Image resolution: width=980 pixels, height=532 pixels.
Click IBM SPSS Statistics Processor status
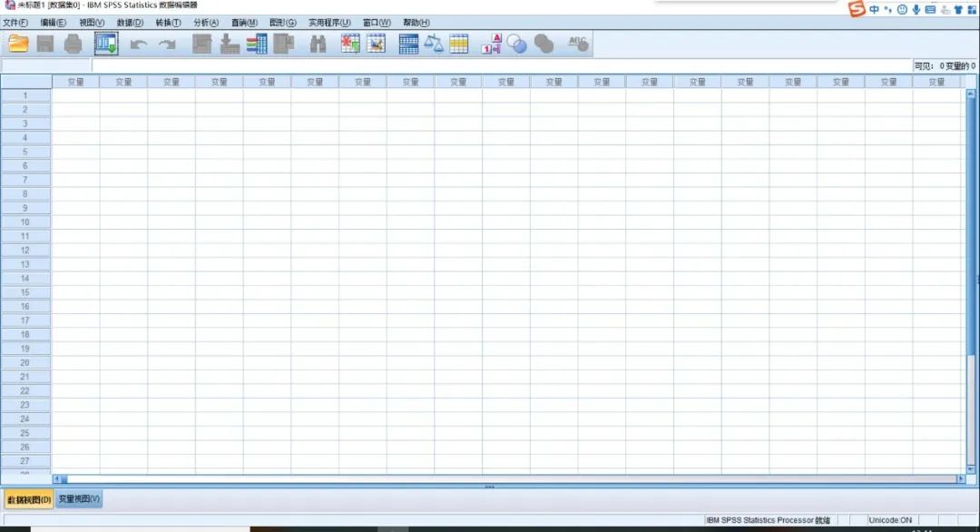(769, 520)
